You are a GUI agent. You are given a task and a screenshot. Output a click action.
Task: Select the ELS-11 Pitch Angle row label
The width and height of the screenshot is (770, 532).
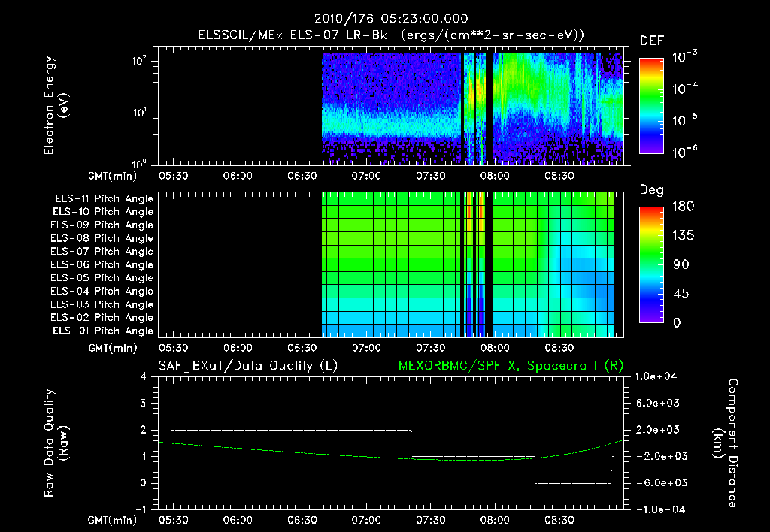104,199
